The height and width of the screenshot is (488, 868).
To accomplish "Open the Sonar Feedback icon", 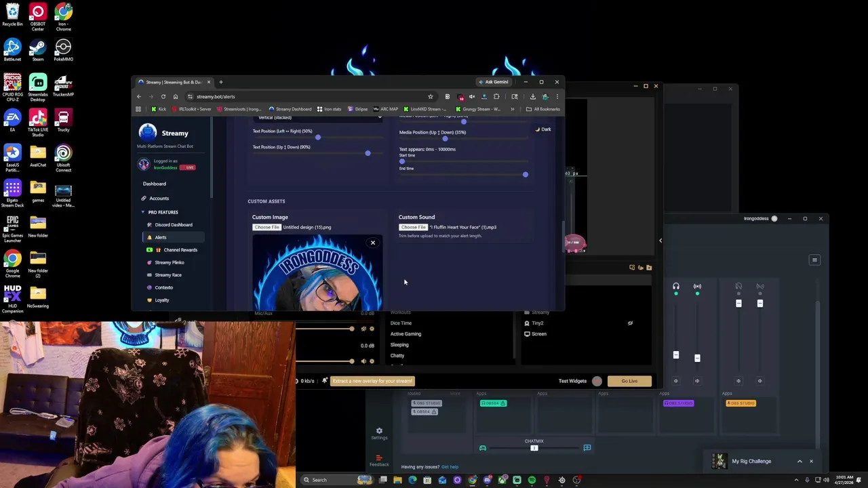I will (x=379, y=457).
